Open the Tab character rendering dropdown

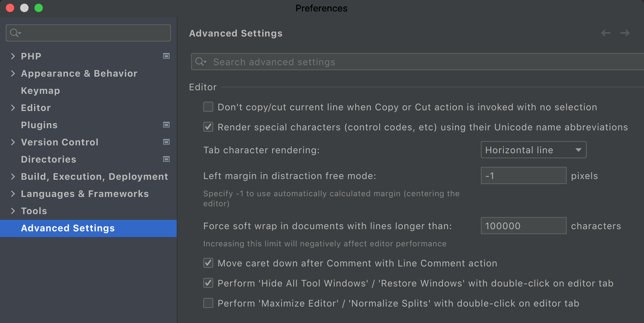coord(533,150)
